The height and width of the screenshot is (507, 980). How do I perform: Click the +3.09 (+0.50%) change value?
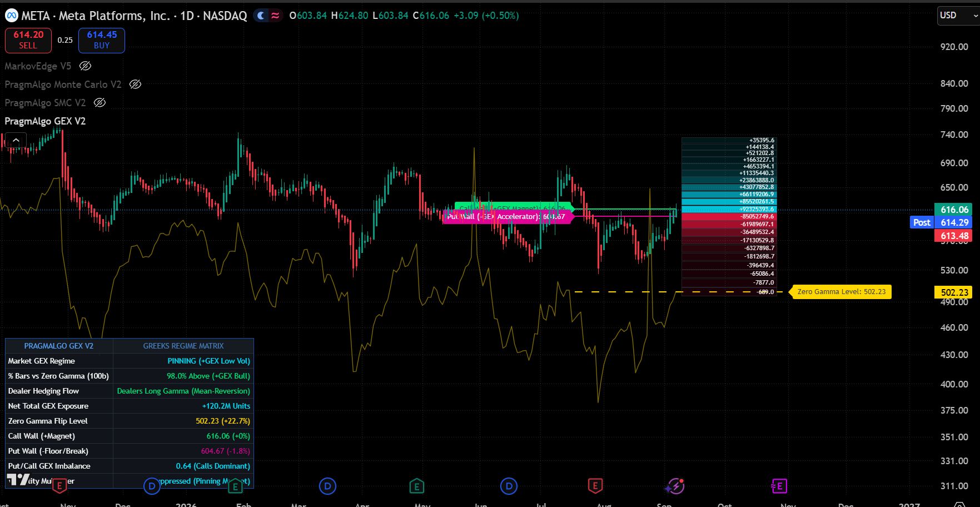coord(486,16)
